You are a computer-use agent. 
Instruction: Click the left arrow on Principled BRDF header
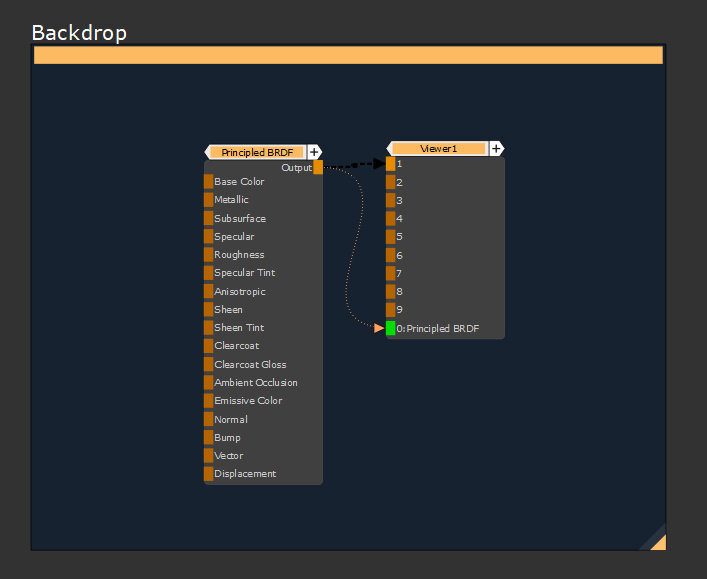pos(207,152)
